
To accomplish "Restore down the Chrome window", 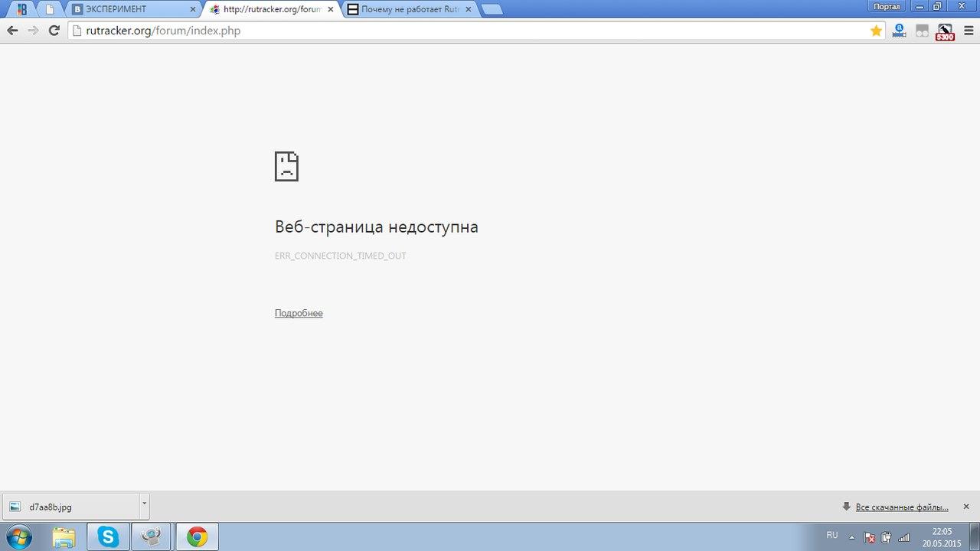I will tap(937, 6).
